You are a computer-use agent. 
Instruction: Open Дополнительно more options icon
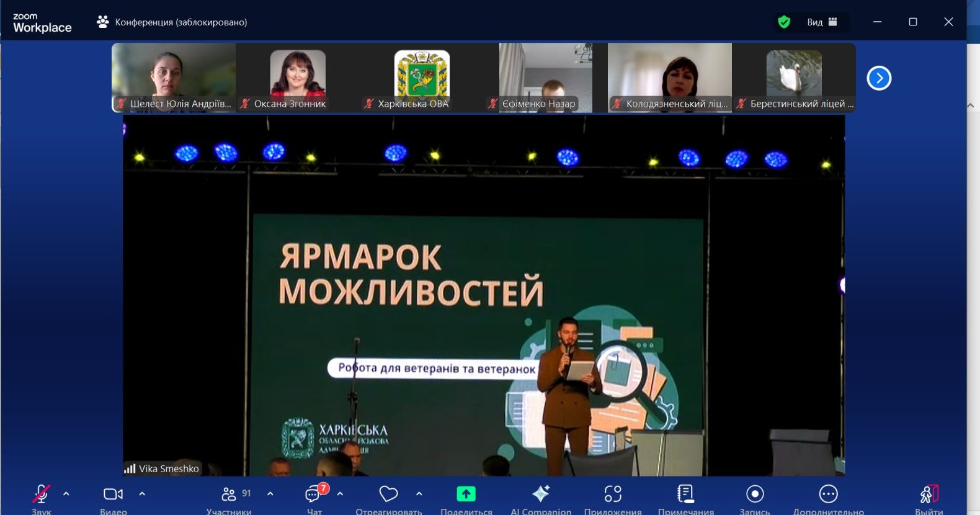pos(829,494)
